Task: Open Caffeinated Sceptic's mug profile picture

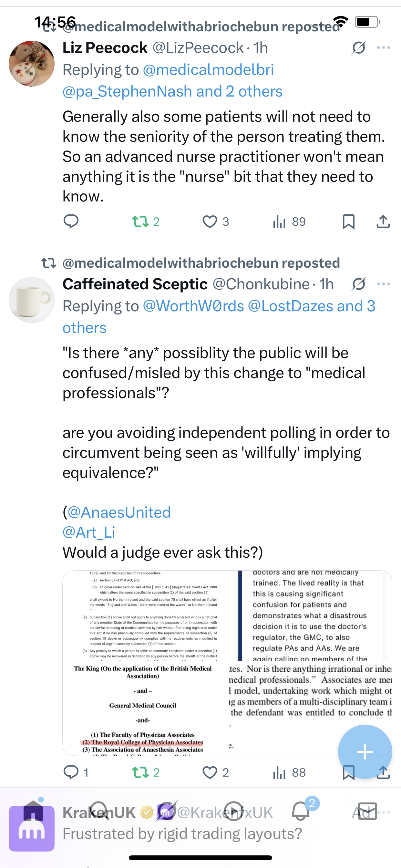Action: [31, 300]
